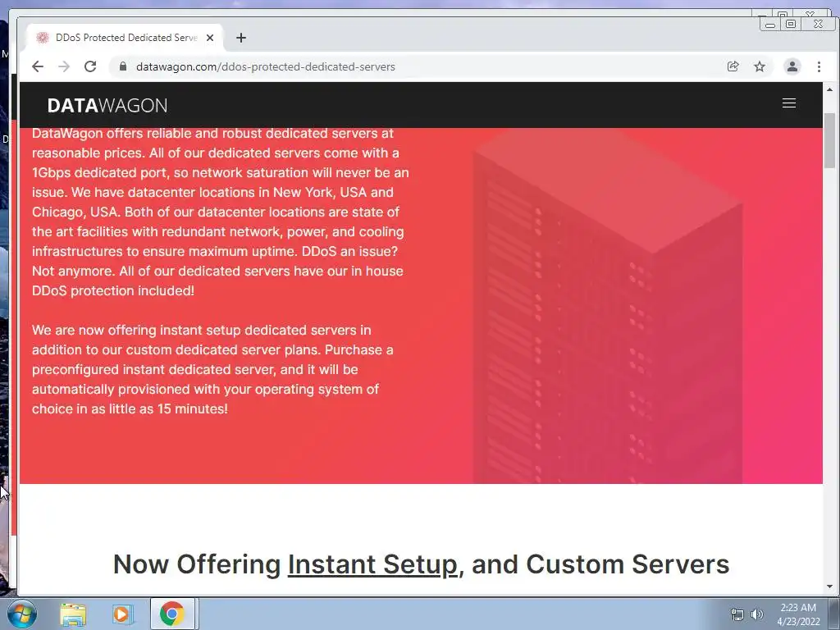840x630 pixels.
Task: Minimize the Chrome window
Action: click(x=769, y=24)
